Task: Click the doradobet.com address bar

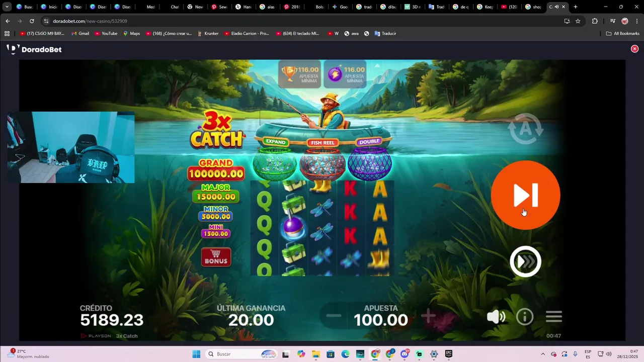Action: tap(302, 21)
